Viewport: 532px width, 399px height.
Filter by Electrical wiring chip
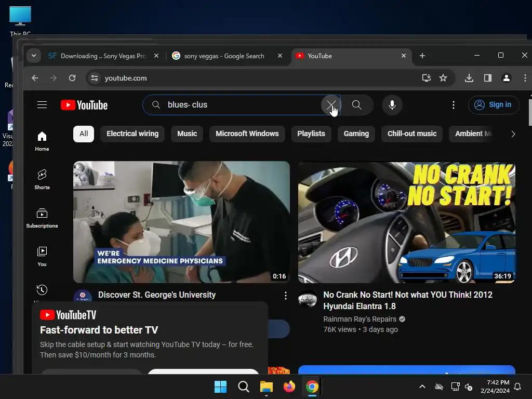tap(132, 134)
